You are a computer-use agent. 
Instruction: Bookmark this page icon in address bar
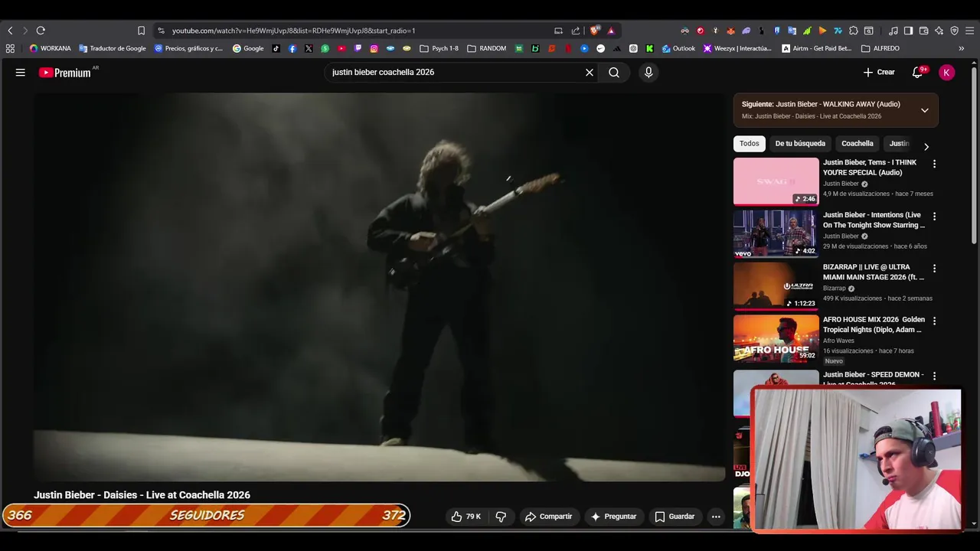(141, 31)
